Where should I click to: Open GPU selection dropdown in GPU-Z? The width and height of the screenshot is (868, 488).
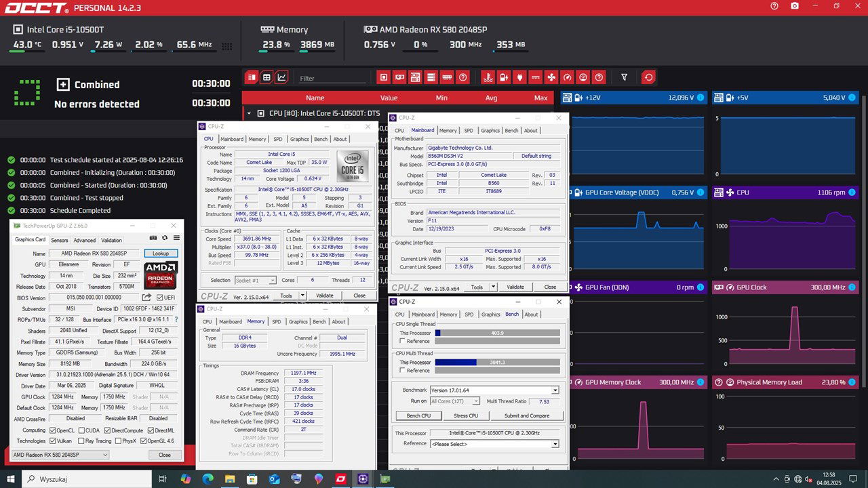coord(60,455)
